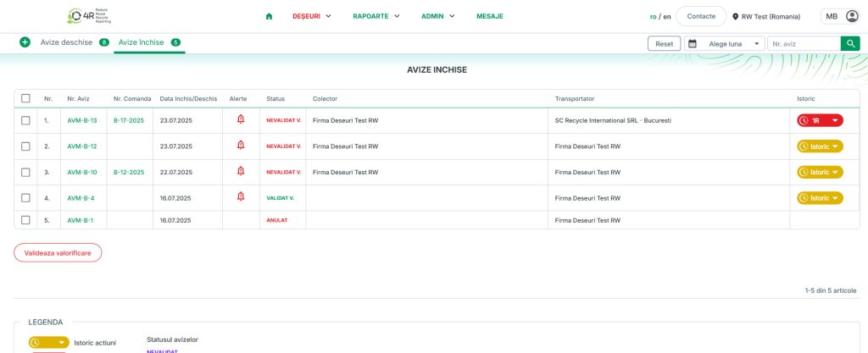Click the green home icon
The width and height of the screenshot is (868, 353).
pos(269,16)
